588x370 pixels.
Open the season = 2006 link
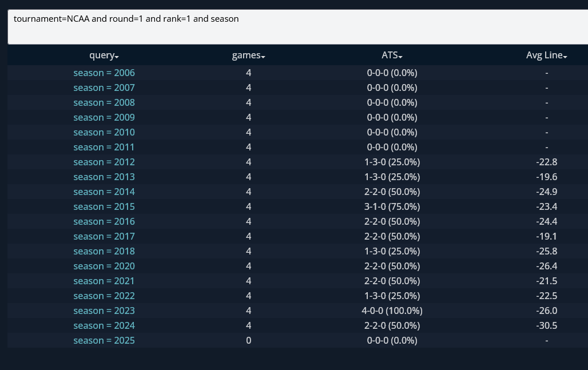(x=104, y=73)
